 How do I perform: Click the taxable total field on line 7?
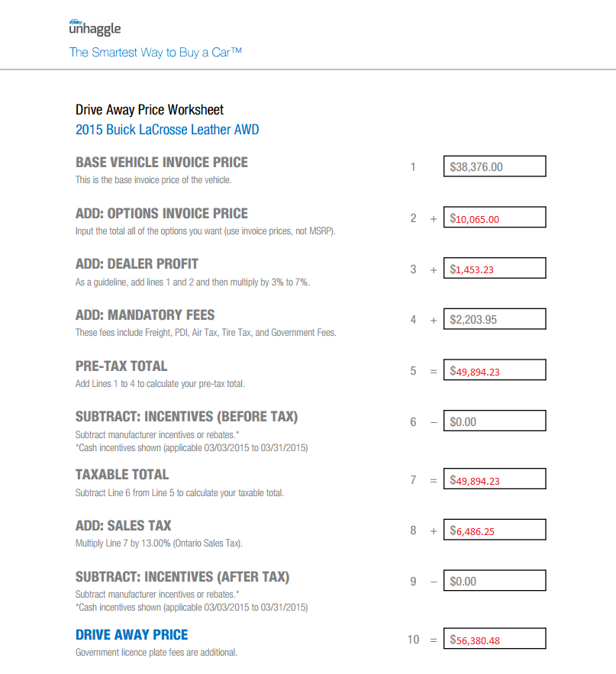click(495, 479)
